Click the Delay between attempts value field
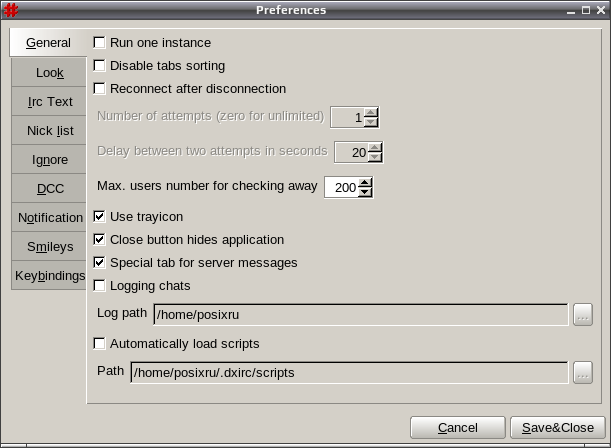This screenshot has height=448, width=611. (351, 152)
